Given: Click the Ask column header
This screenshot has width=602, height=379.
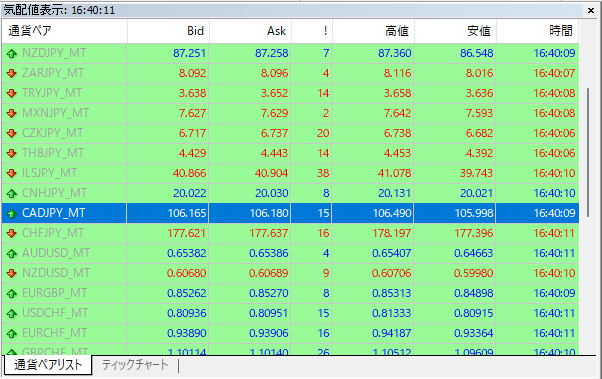Looking at the screenshot, I should tap(250, 31).
